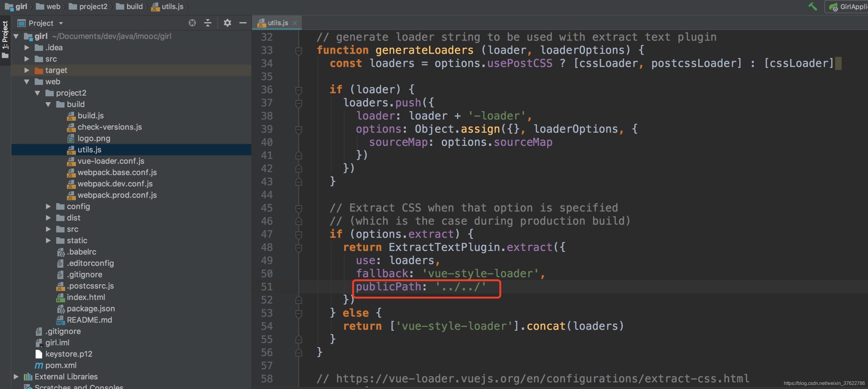Fold else block at line 53
Viewport: 868px width, 389px height.
[x=298, y=313]
